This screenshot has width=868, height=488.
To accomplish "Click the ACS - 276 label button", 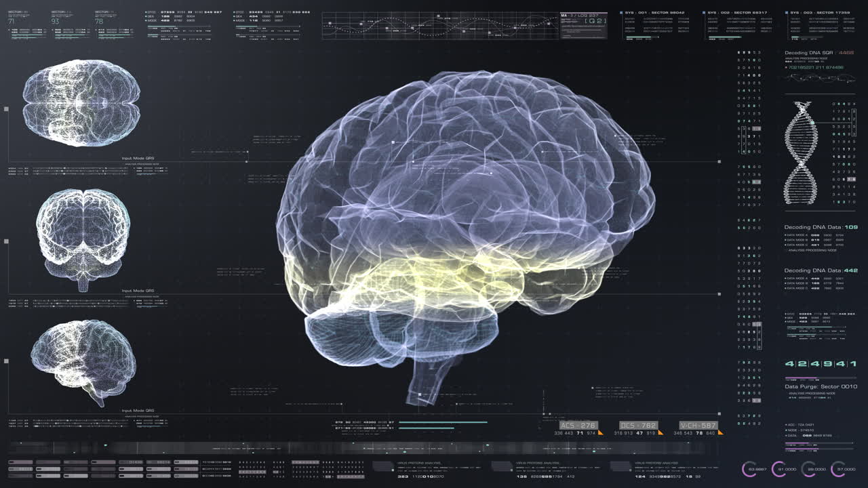I will pyautogui.click(x=578, y=426).
